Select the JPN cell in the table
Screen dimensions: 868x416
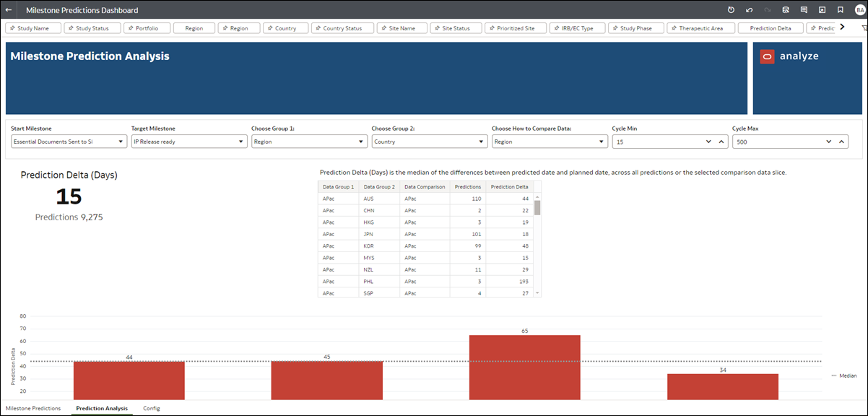(379, 234)
